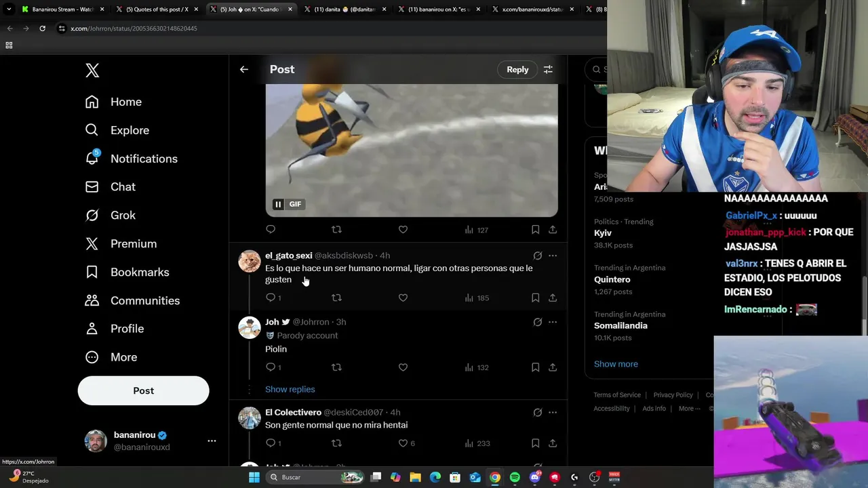The image size is (868, 488).
Task: Click the white Post button
Action: 143,390
